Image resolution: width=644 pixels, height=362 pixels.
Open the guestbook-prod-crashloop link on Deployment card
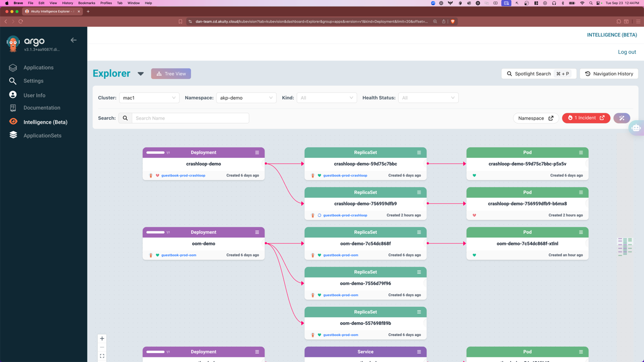[183, 175]
